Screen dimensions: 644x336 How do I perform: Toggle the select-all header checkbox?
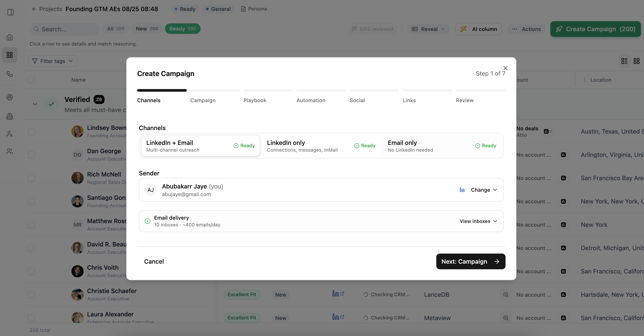[x=31, y=80]
